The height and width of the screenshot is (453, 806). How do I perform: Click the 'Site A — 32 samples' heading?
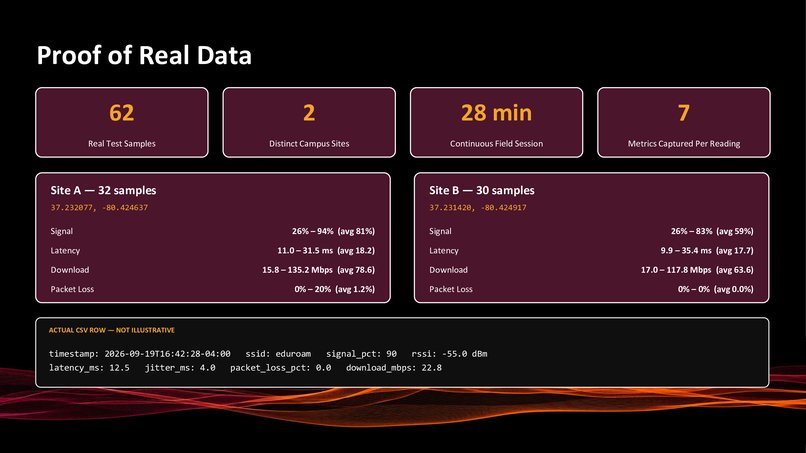pos(103,190)
